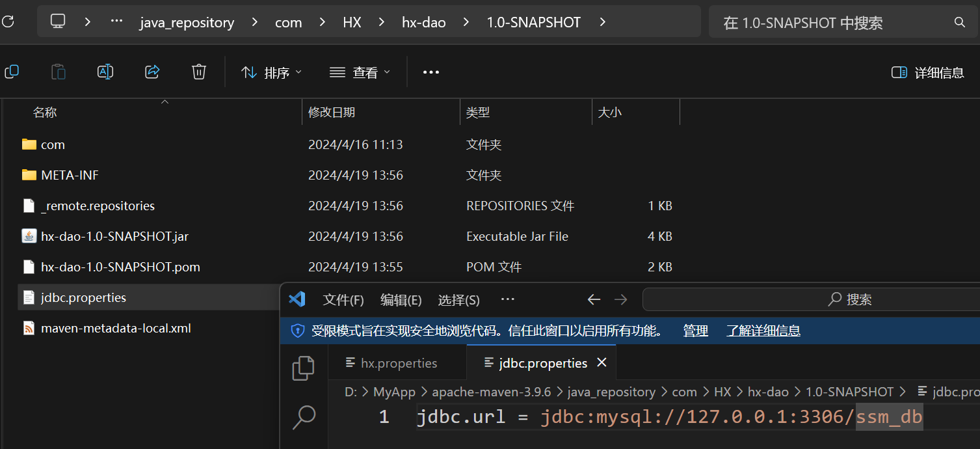
Task: Click the refresh icon beside address bar
Action: point(7,22)
